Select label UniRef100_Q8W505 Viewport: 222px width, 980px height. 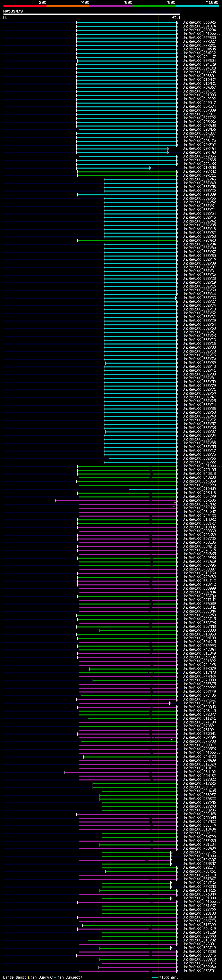pos(199,49)
